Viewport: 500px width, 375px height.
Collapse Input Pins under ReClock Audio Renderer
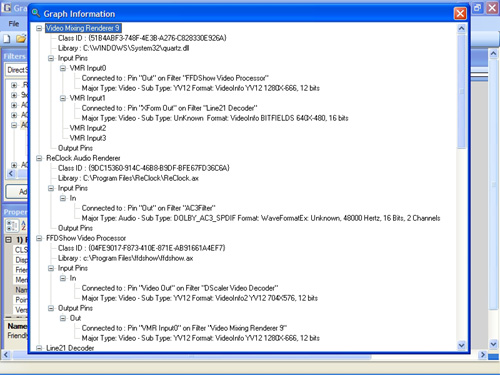point(51,188)
